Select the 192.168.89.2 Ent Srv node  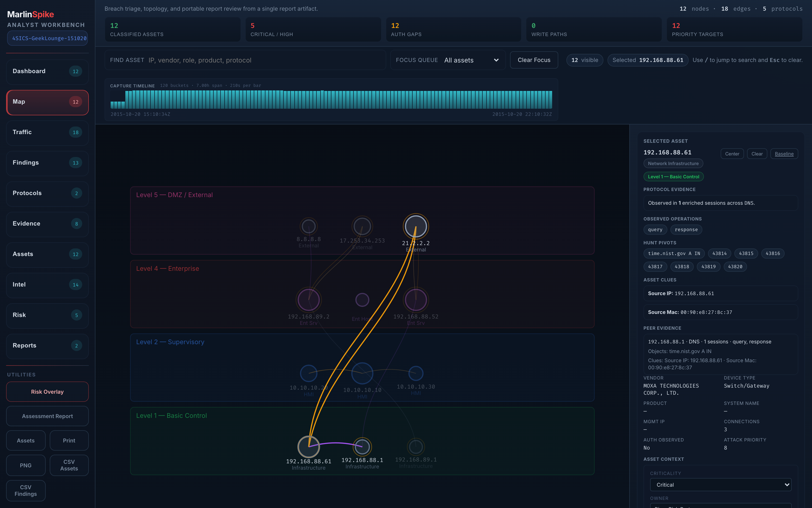[x=309, y=300]
